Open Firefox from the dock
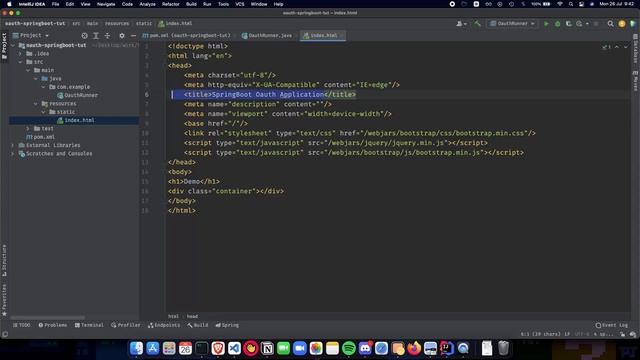 (414, 348)
